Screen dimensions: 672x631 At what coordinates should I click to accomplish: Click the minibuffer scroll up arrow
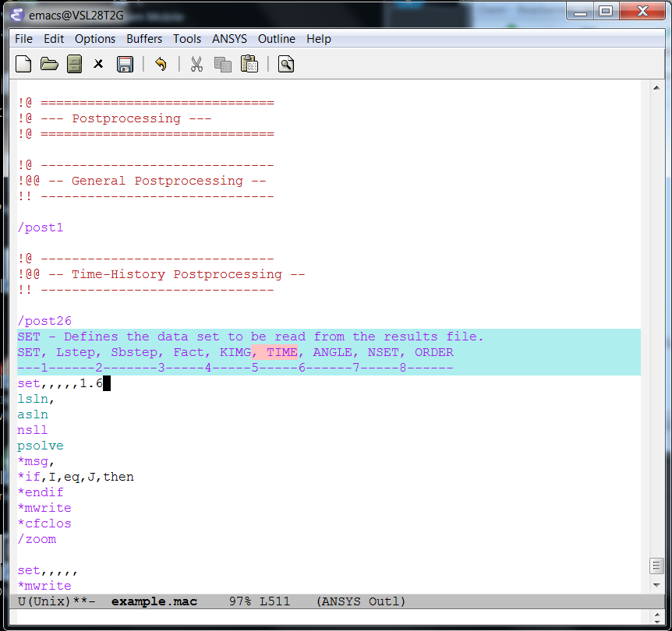[x=656, y=615]
